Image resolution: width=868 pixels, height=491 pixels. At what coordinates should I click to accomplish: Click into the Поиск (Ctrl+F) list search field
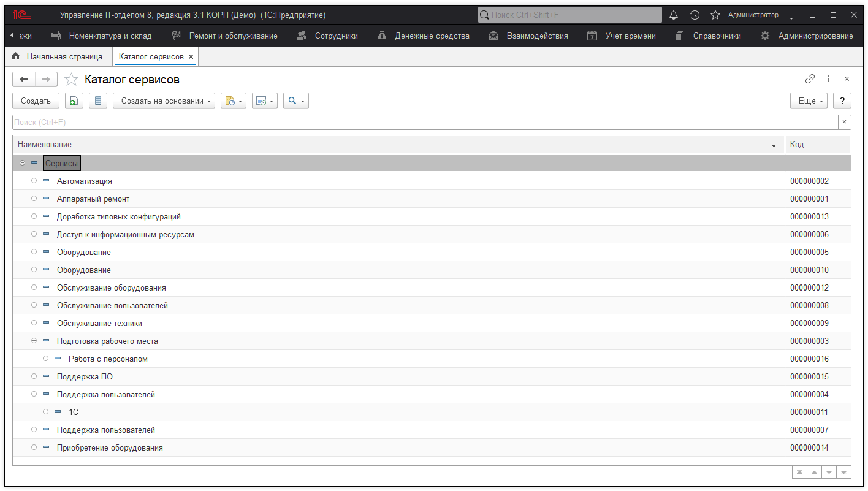(424, 123)
